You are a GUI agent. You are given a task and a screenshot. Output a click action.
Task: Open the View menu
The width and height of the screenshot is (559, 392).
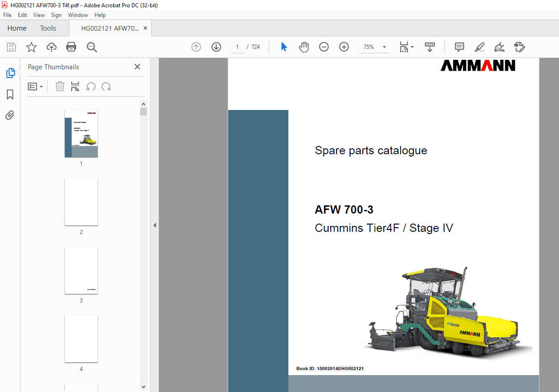pyautogui.click(x=39, y=15)
